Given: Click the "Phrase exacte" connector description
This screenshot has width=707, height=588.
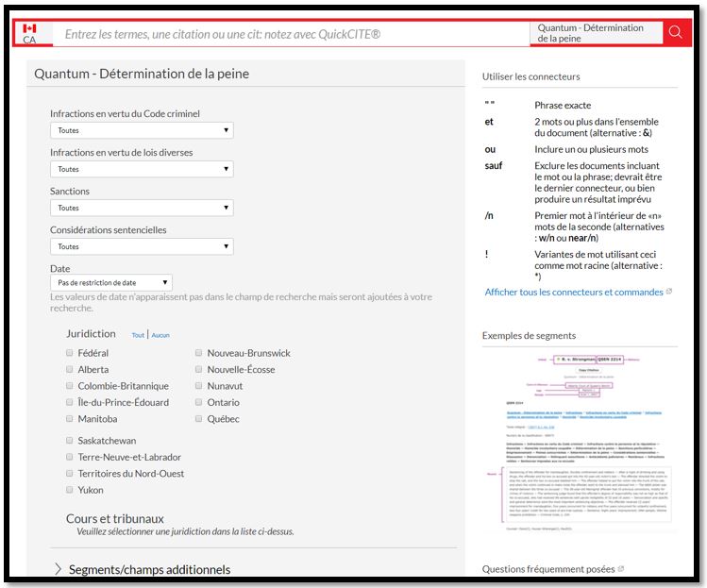Looking at the screenshot, I should click(x=563, y=105).
